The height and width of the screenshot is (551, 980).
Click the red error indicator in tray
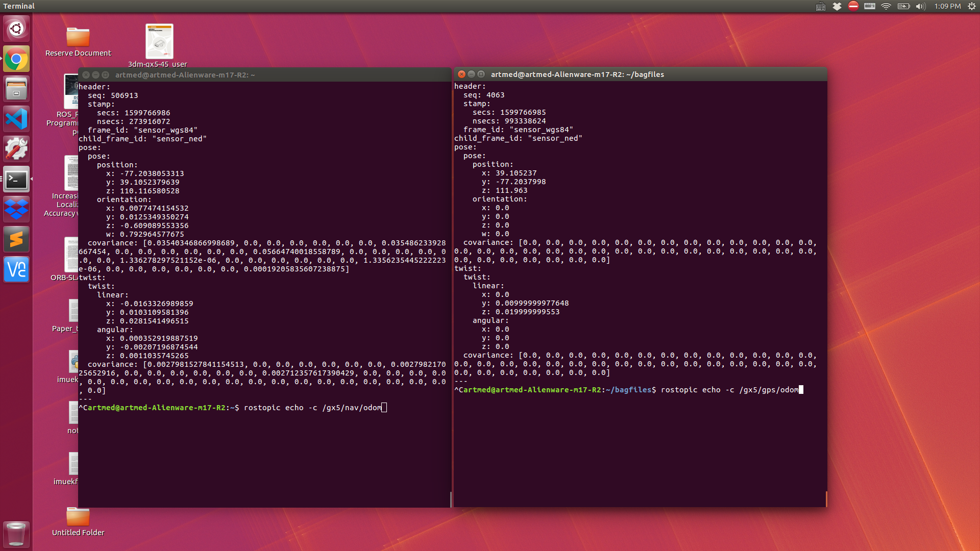[x=853, y=6]
